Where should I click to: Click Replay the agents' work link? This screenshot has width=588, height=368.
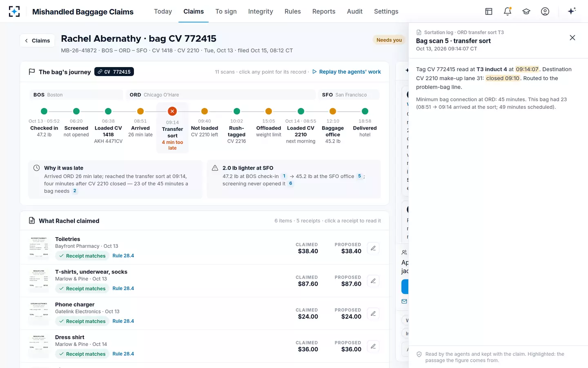click(346, 72)
